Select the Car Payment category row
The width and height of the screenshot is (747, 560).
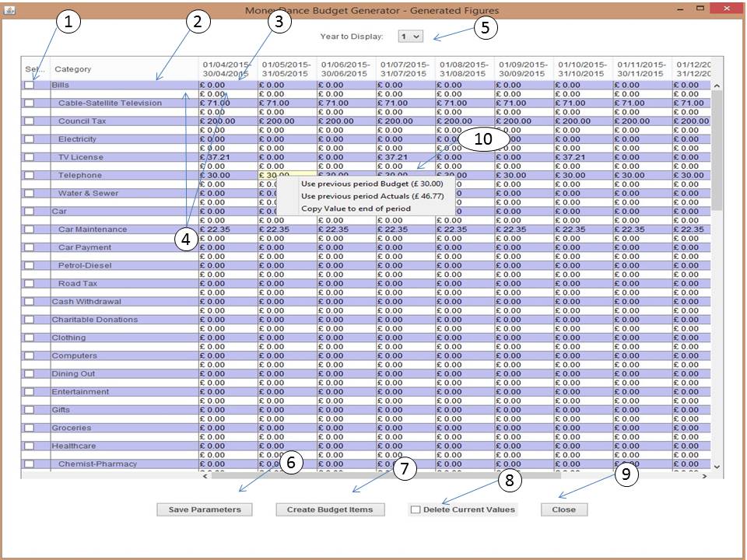point(124,247)
